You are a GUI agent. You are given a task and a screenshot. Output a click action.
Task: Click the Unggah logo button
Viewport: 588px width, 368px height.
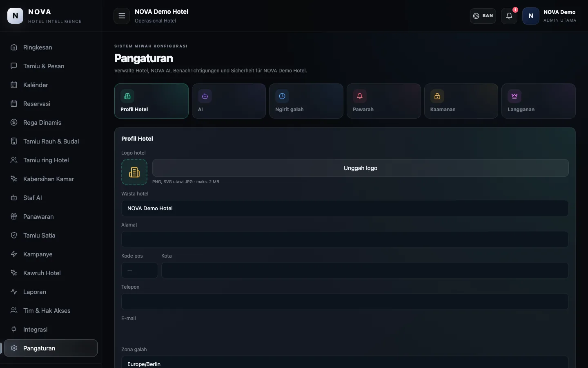(361, 168)
